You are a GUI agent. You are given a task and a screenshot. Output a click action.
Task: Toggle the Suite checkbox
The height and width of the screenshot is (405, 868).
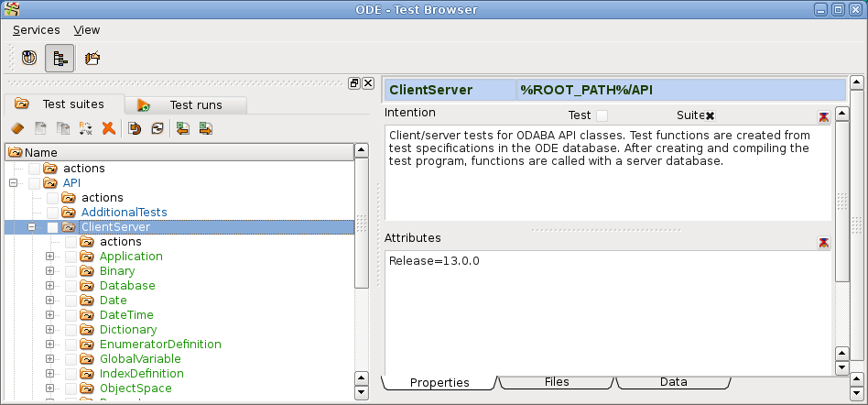(x=709, y=115)
